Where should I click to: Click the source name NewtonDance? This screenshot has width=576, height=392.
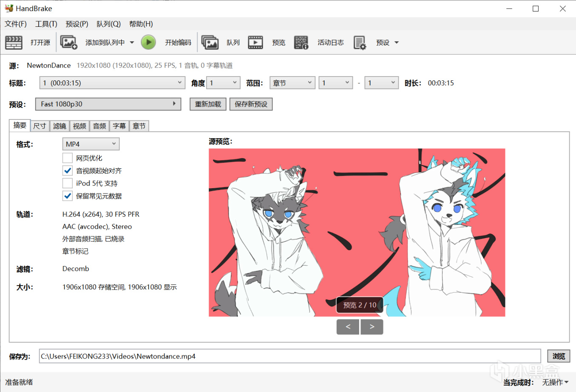[x=49, y=65]
